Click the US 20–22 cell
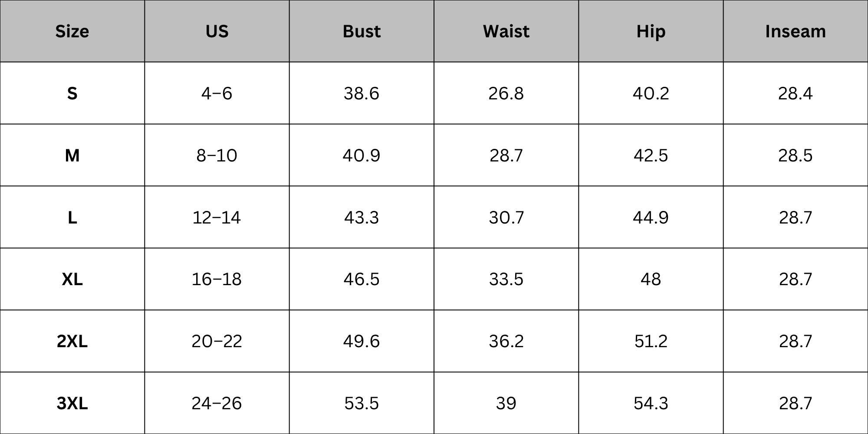Viewport: 868px width, 434px height. pos(217,341)
